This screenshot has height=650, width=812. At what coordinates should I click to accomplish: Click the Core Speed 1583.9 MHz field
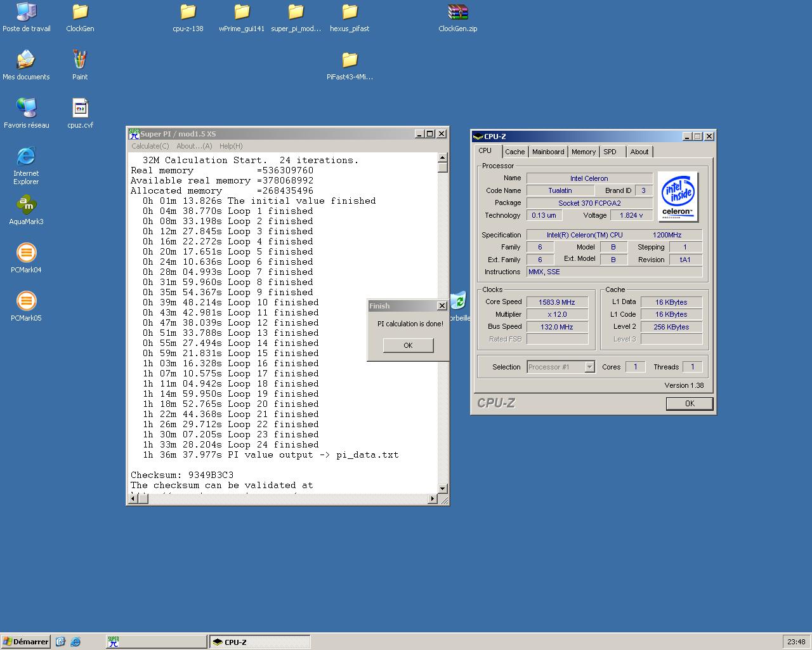click(x=557, y=302)
